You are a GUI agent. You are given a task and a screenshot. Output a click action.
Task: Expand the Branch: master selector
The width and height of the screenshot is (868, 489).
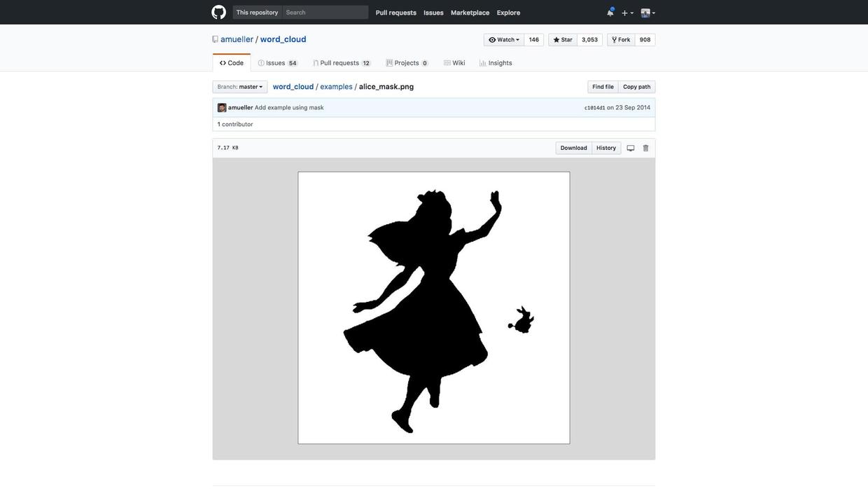[240, 87]
